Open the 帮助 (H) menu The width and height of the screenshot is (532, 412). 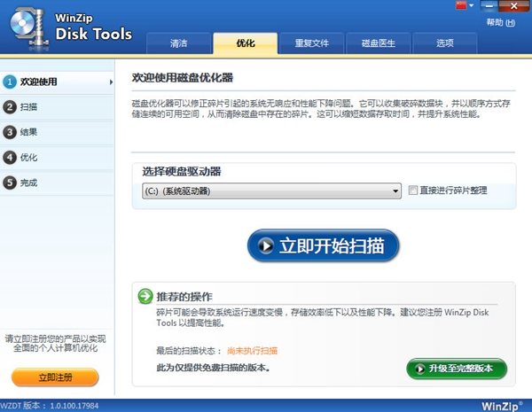click(x=500, y=23)
